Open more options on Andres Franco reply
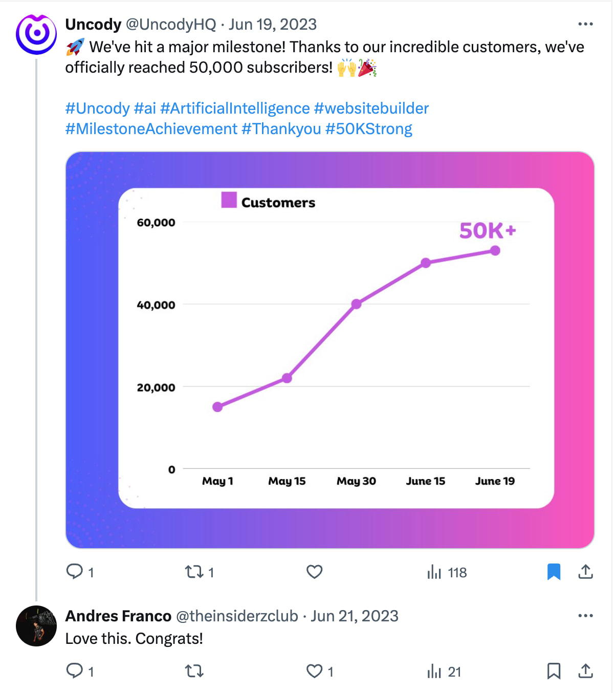616x693 pixels. coord(585,616)
